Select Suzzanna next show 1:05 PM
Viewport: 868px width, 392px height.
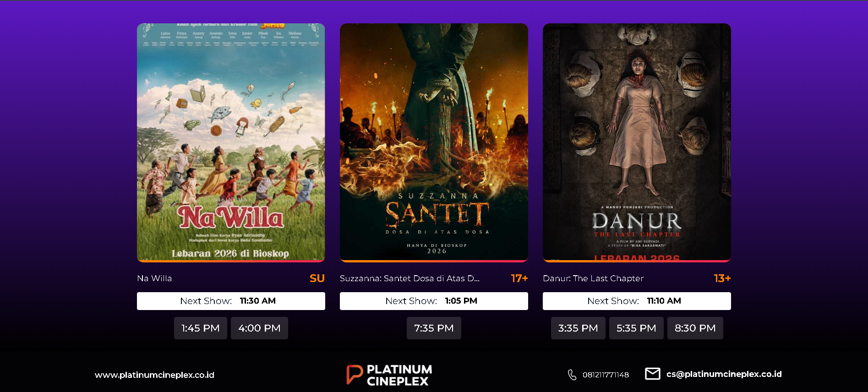click(x=434, y=301)
